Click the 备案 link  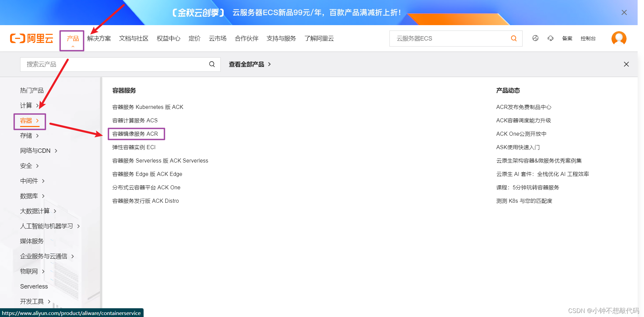pos(567,39)
